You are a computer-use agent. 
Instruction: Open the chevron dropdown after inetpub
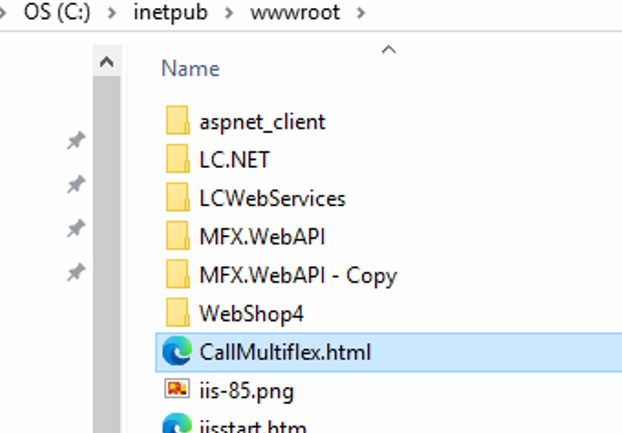tap(232, 15)
